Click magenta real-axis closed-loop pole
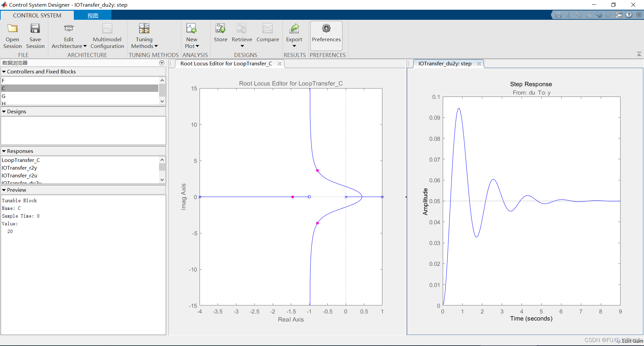The width and height of the screenshot is (644, 346). tap(293, 197)
